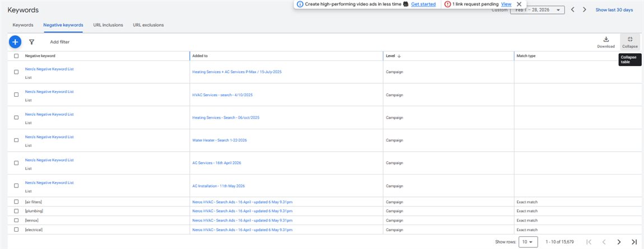Switch to the Keywords tab

click(23, 25)
